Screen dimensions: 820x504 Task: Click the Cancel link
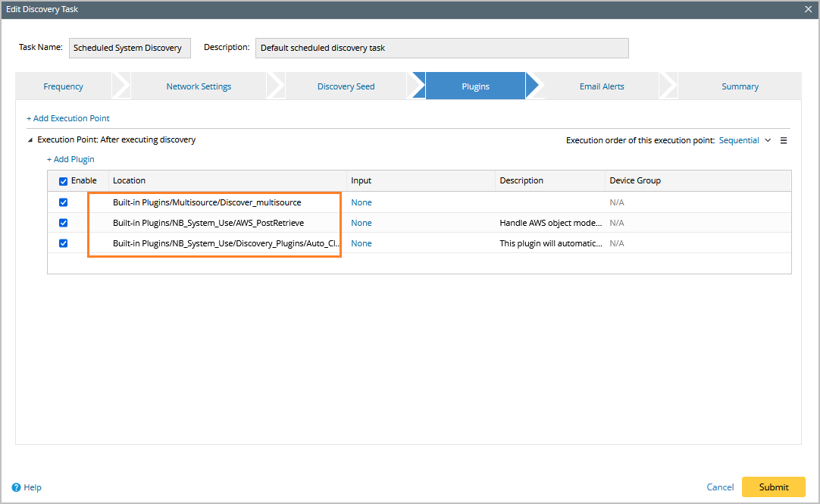tap(720, 487)
